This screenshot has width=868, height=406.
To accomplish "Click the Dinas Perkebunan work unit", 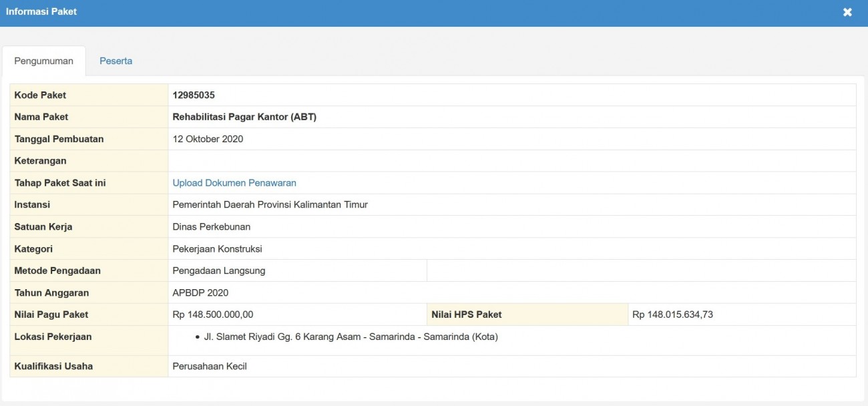I will (212, 226).
